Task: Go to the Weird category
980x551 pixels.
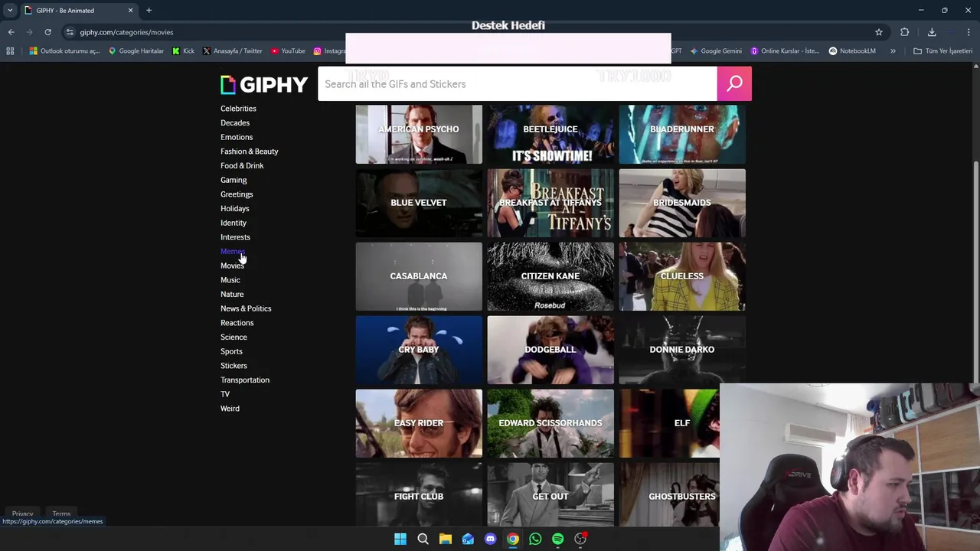Action: coord(230,409)
